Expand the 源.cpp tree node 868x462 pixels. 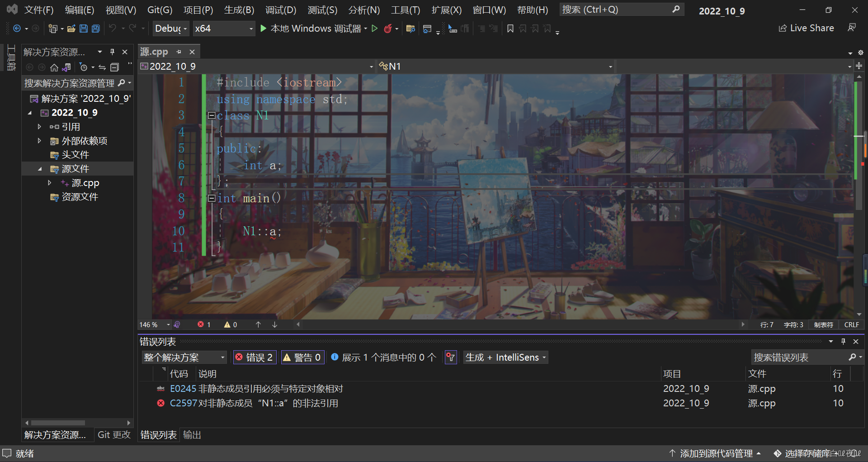pyautogui.click(x=50, y=183)
